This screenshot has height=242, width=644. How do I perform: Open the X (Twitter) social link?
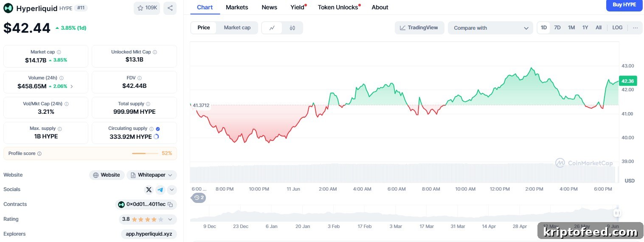click(149, 190)
